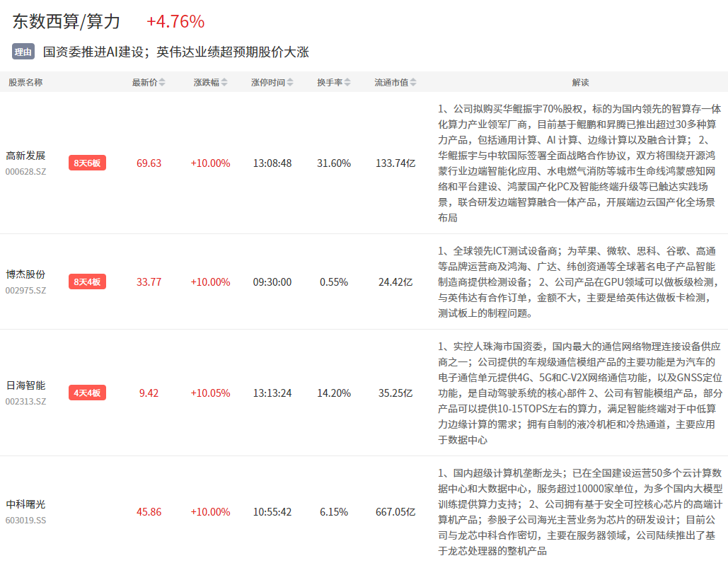Click the 高新发展 interpretation paragraph
This screenshot has height=563, width=728.
click(579, 163)
